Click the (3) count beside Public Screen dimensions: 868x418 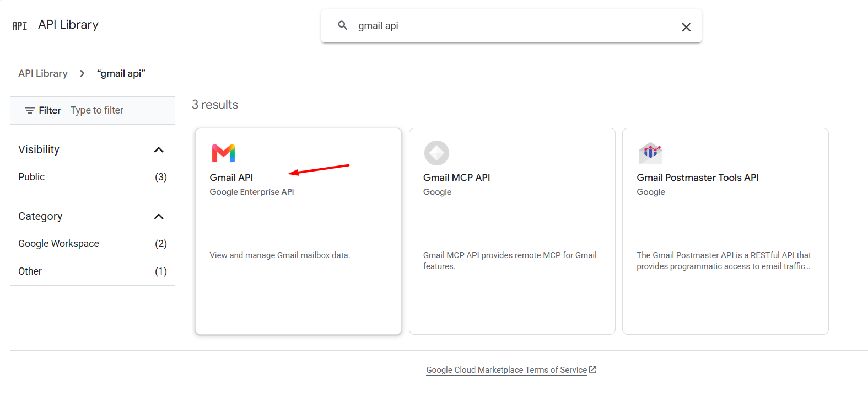coord(161,177)
